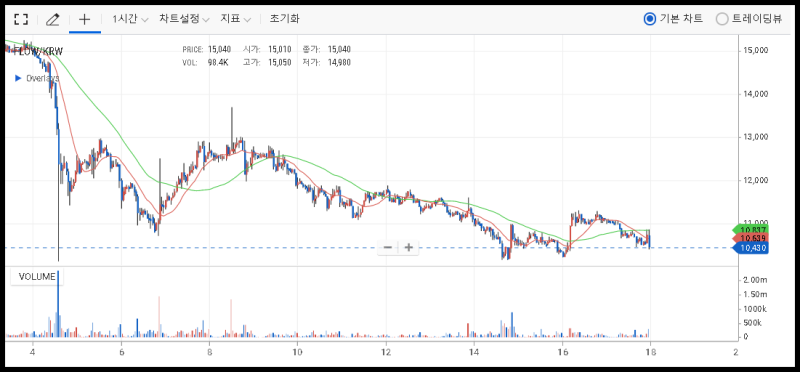The height and width of the screenshot is (372, 800).
Task: Click date label 6 on time axis
Action: 121,352
